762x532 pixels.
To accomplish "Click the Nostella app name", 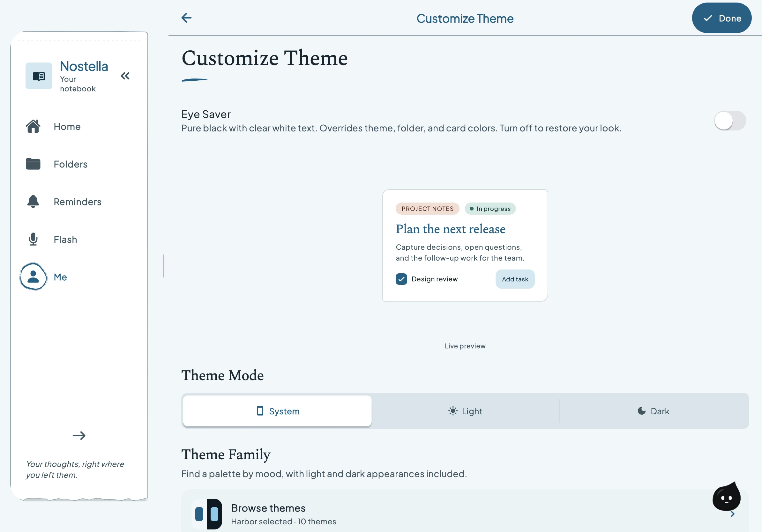I will 84,66.
